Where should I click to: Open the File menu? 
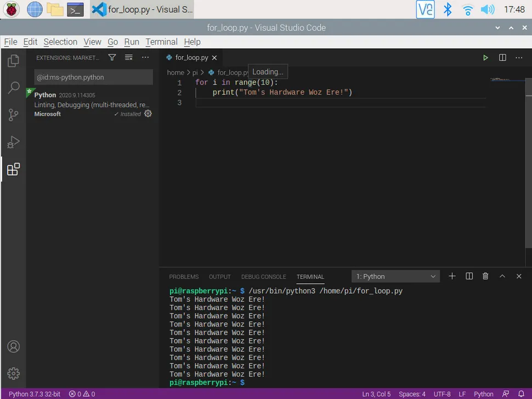pos(10,42)
